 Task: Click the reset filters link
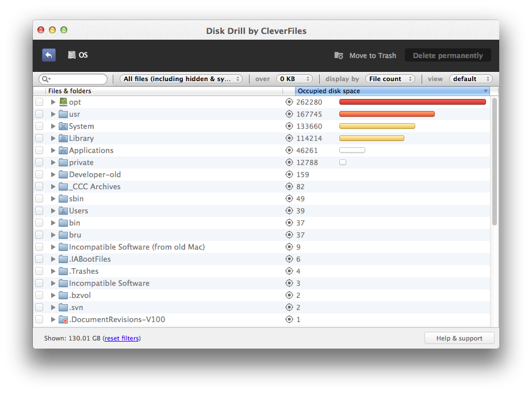coord(121,338)
